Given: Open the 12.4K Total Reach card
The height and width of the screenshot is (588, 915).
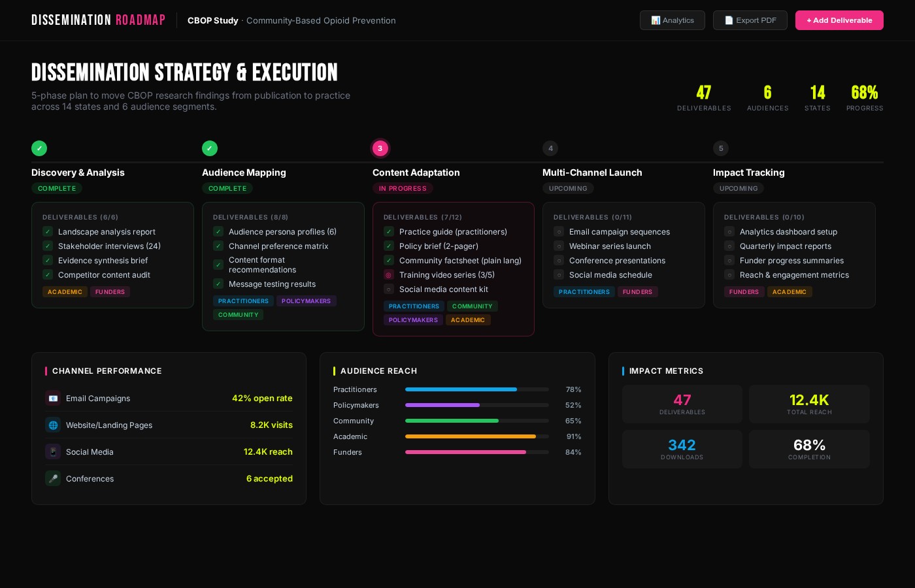Looking at the screenshot, I should tap(809, 404).
